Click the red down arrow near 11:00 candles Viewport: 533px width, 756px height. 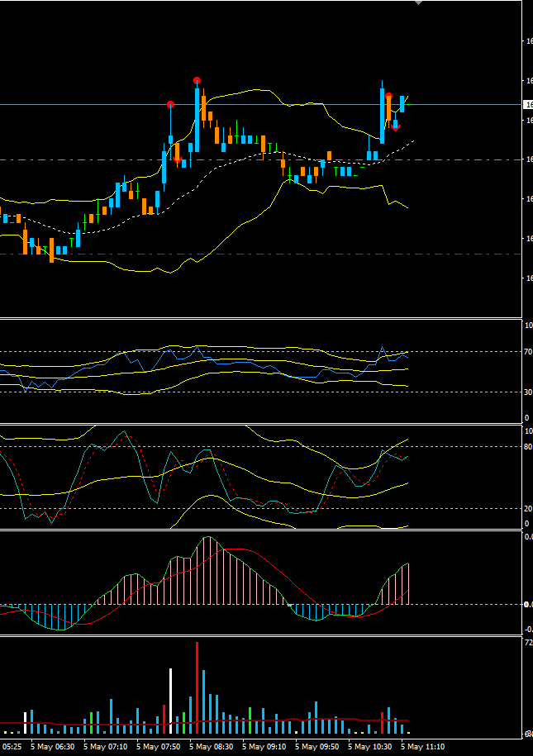coord(396,126)
